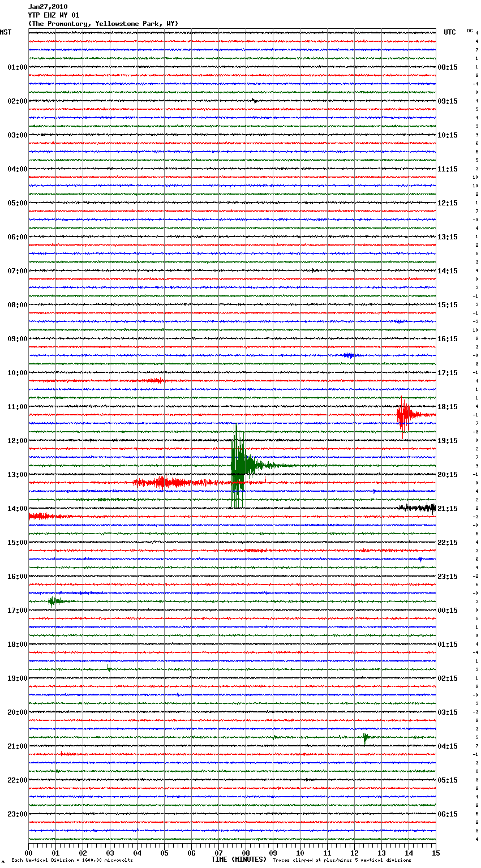
Task: Click the "23:15" UTC time label
Action: 448,577
